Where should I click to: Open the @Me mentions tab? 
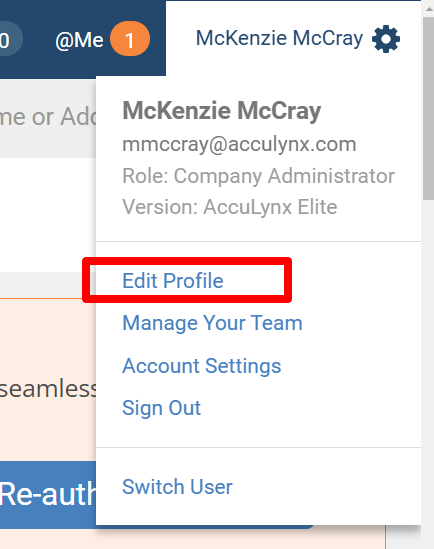(x=79, y=40)
